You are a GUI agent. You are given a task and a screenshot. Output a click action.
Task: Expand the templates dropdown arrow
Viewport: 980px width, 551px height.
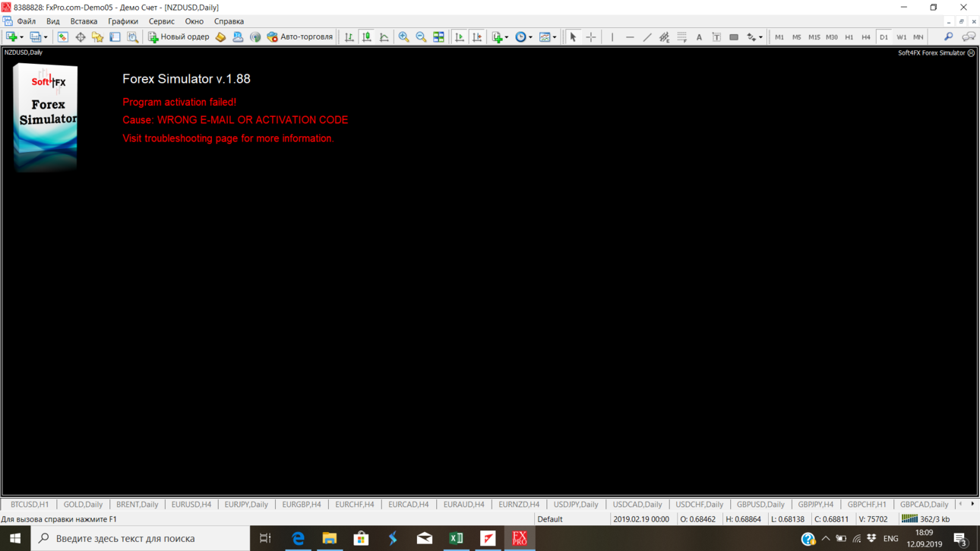point(555,37)
